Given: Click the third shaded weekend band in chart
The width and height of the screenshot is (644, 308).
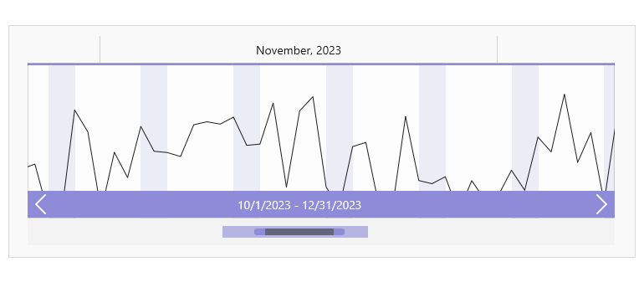Looking at the screenshot, I should tap(247, 128).
